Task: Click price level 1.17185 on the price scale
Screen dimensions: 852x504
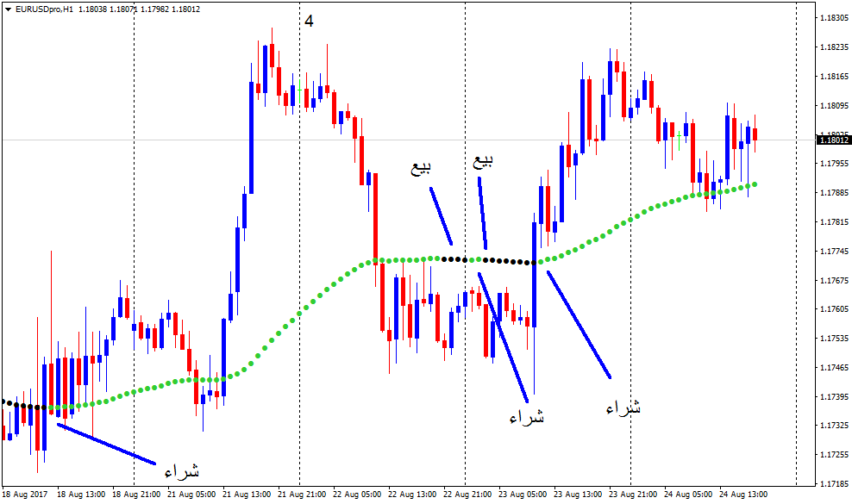Action: click(x=834, y=483)
